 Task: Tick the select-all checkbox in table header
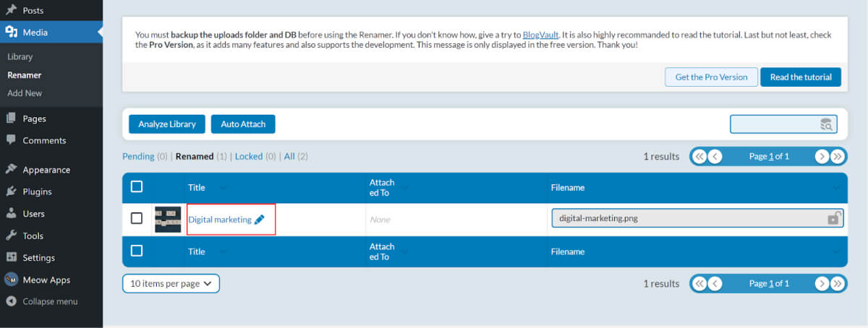(137, 186)
